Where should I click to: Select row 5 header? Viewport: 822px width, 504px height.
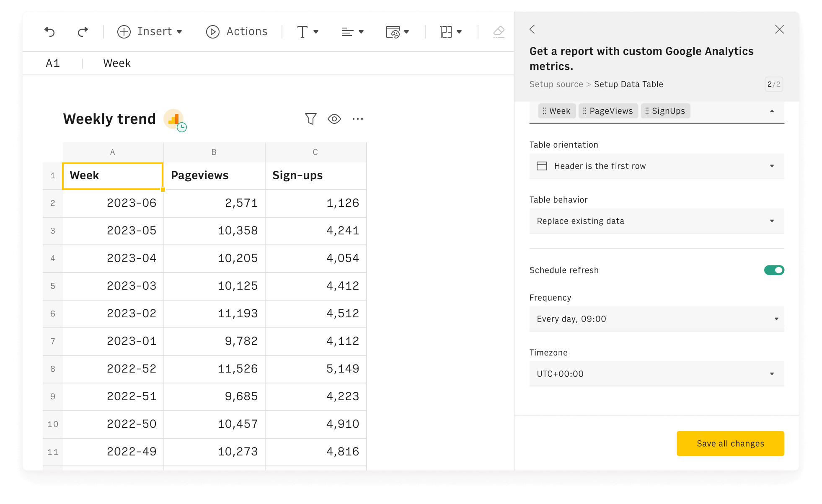pyautogui.click(x=53, y=286)
